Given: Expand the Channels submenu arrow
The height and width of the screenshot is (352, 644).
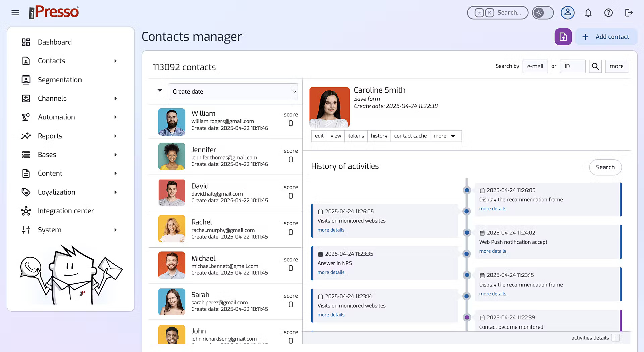Looking at the screenshot, I should tap(115, 98).
